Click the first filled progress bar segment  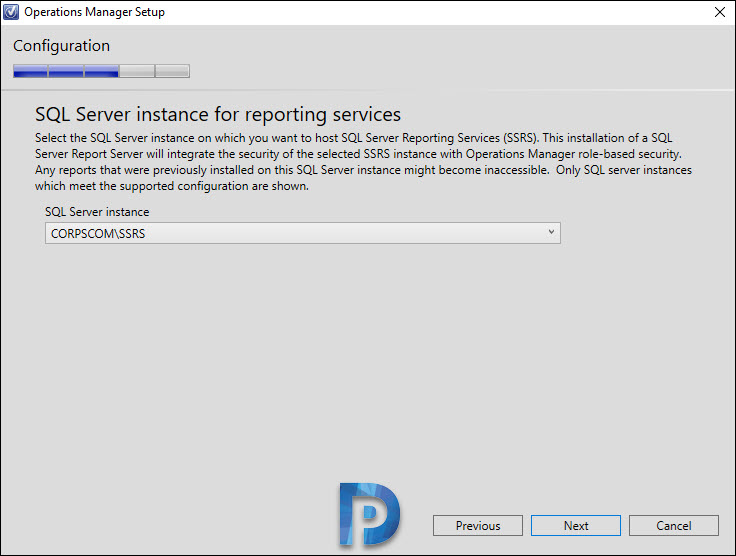[31, 71]
